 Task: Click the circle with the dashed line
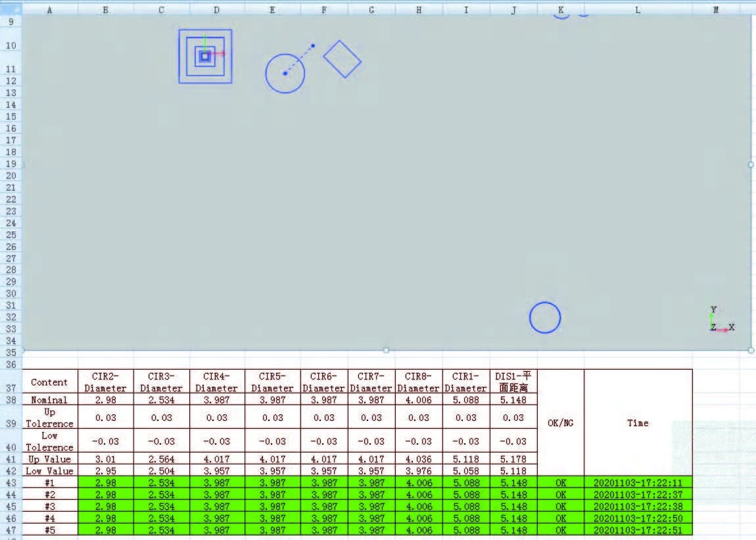click(285, 73)
